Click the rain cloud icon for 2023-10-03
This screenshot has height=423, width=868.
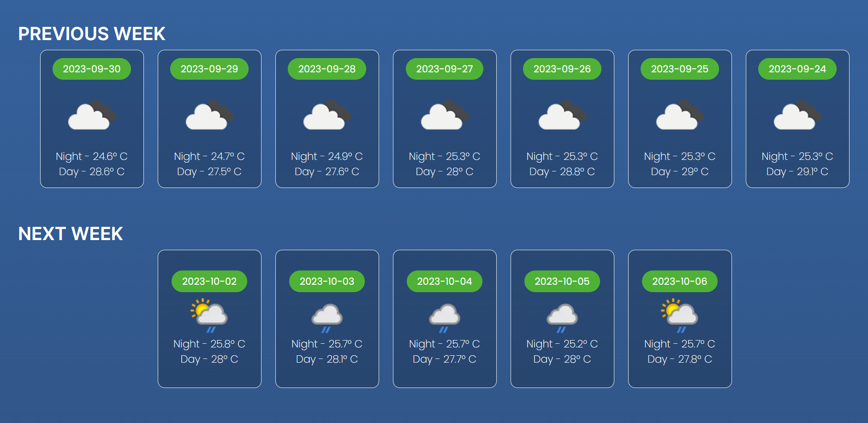click(327, 316)
